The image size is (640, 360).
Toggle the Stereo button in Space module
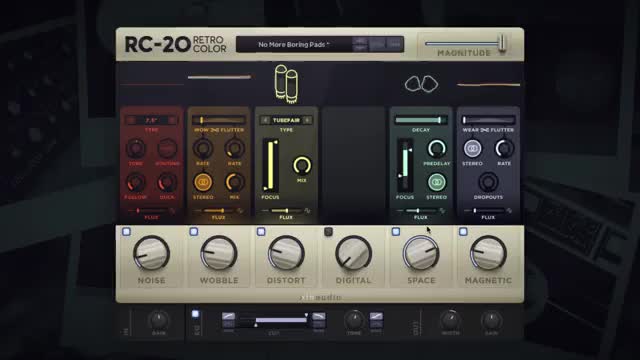point(436,182)
